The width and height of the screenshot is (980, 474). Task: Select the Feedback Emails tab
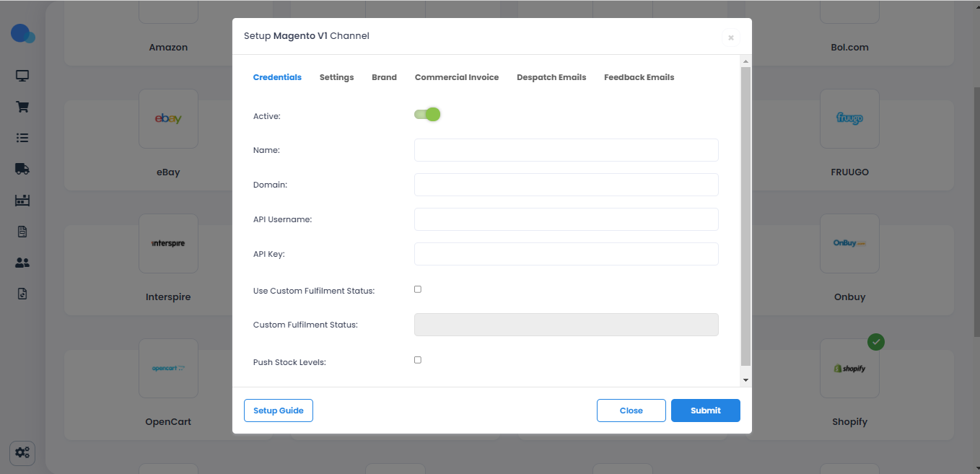click(x=639, y=77)
